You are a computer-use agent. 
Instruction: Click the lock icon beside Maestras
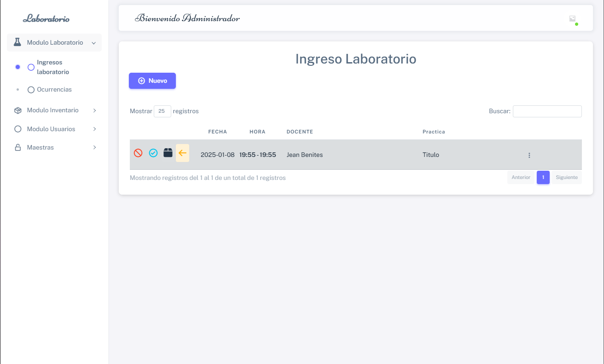tap(17, 147)
